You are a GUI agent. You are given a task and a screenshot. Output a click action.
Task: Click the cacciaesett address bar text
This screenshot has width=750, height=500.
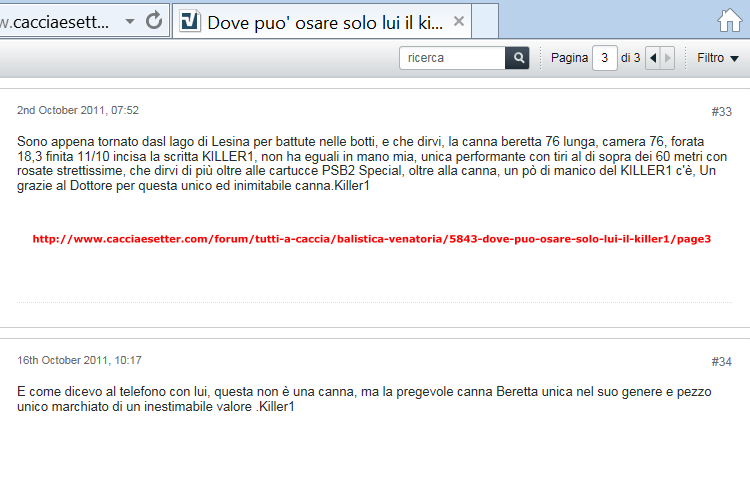point(55,22)
